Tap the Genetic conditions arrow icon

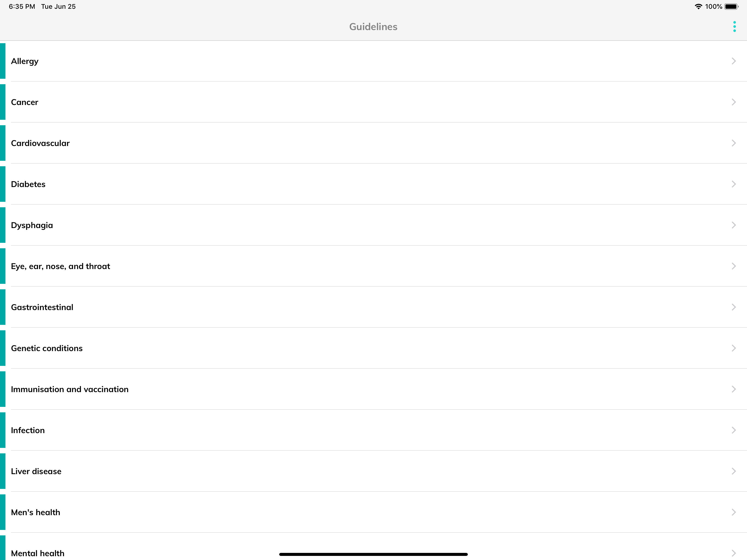tap(734, 348)
